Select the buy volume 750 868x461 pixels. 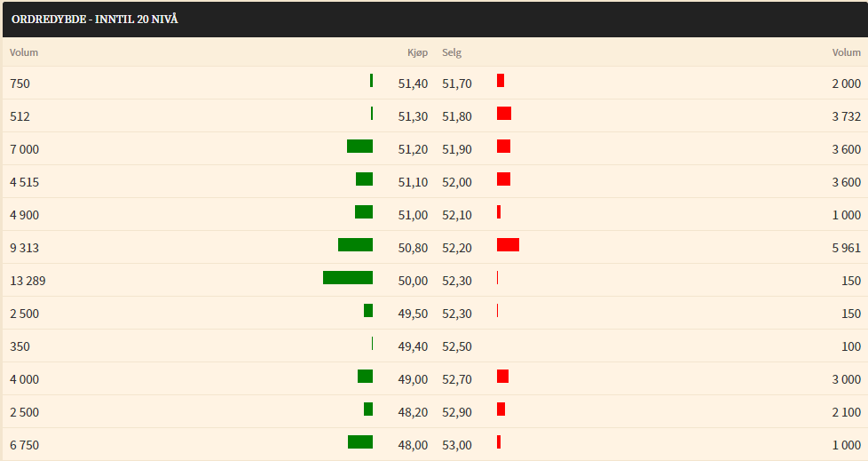(20, 83)
